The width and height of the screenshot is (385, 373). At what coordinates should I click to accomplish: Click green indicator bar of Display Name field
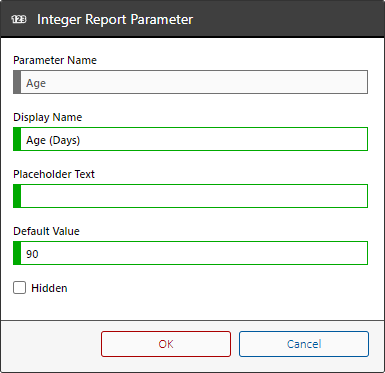coord(17,139)
